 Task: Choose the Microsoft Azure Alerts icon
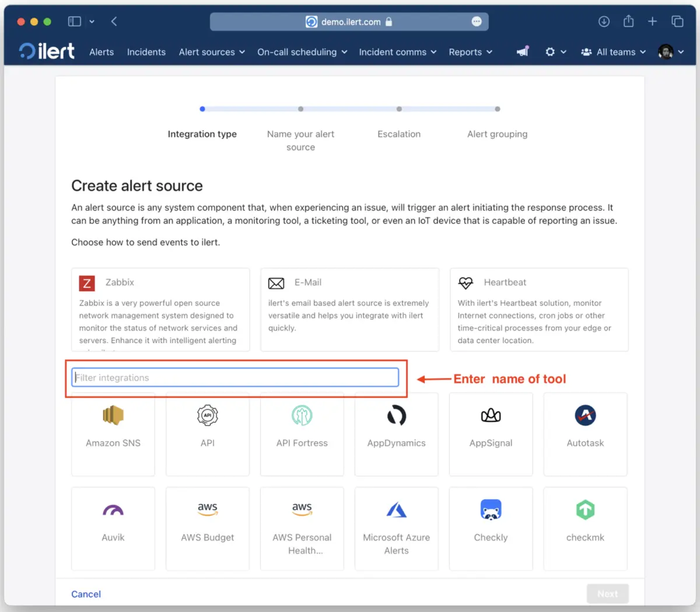click(x=397, y=510)
